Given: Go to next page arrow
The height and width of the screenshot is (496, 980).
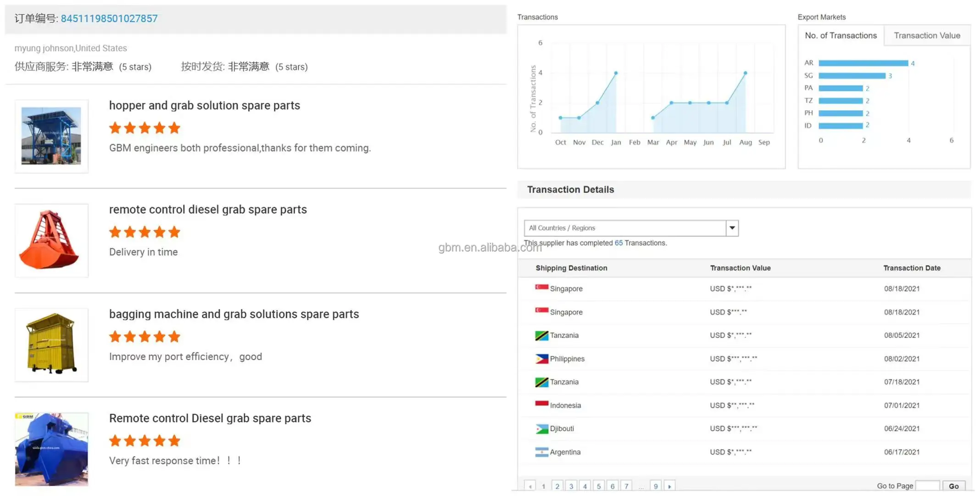Looking at the screenshot, I should click(x=669, y=486).
